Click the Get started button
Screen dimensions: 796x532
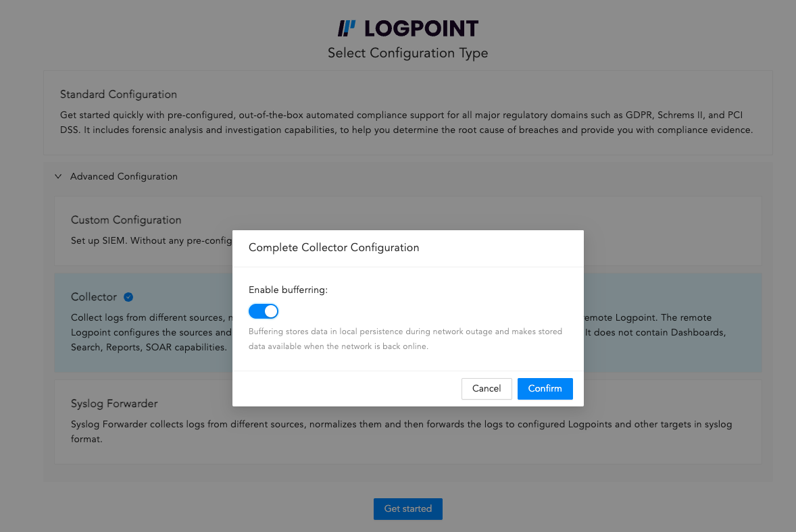(x=407, y=508)
